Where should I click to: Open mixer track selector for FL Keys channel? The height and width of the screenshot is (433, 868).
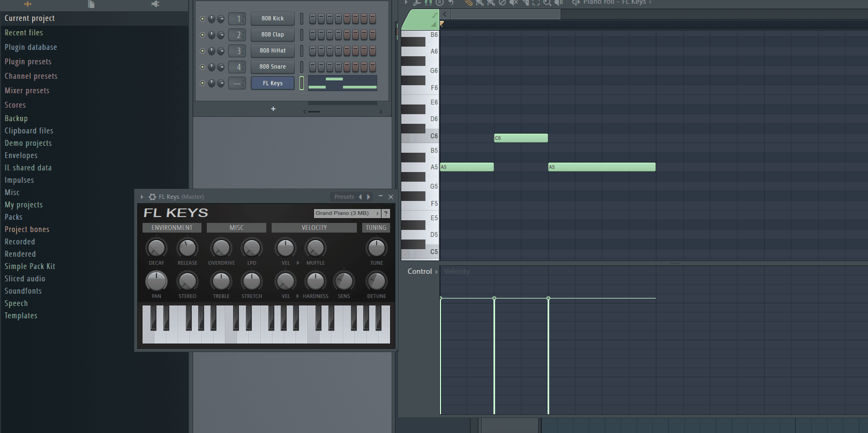237,83
